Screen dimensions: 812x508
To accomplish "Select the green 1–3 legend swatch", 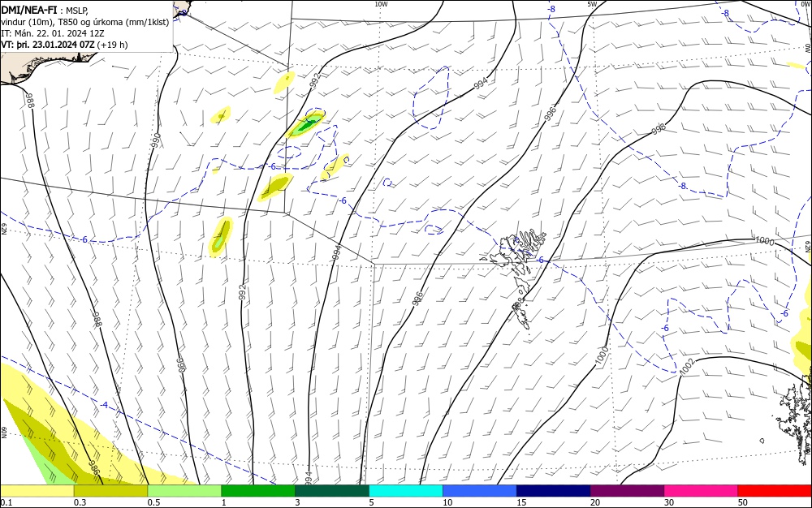I will point(258,491).
